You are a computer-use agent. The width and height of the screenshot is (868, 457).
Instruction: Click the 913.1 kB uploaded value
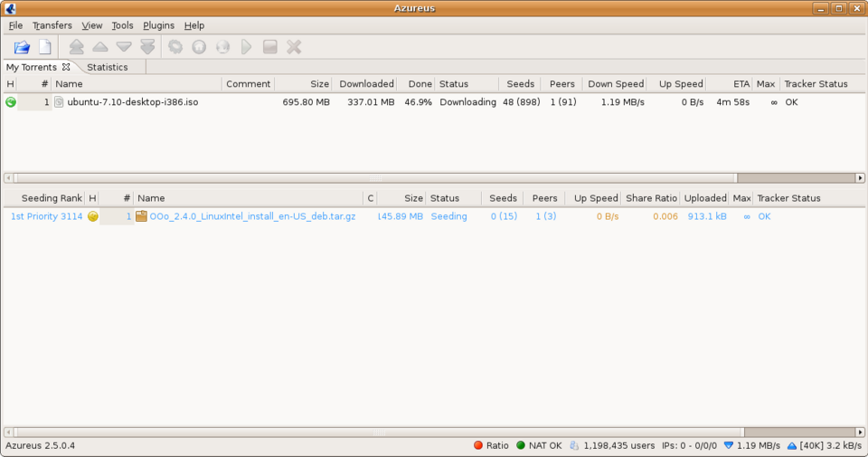pyautogui.click(x=707, y=216)
